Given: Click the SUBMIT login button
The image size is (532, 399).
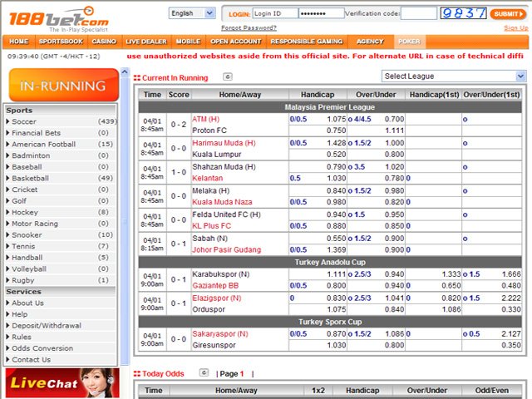Looking at the screenshot, I should tap(508, 13).
